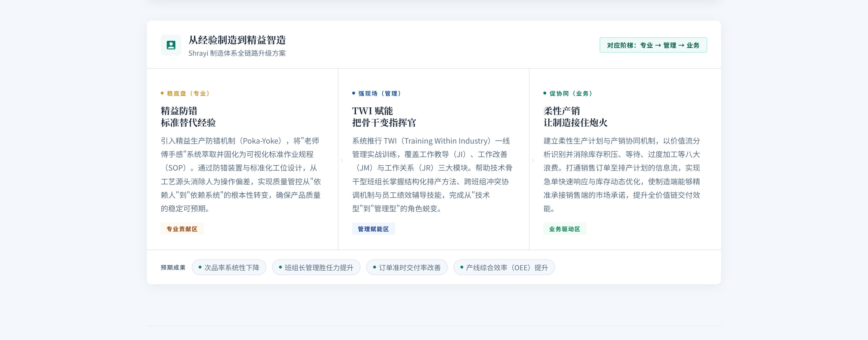Click the heading 柔性产销 让制造接住炮火
Viewport: 868px width, 340px height.
575,117
